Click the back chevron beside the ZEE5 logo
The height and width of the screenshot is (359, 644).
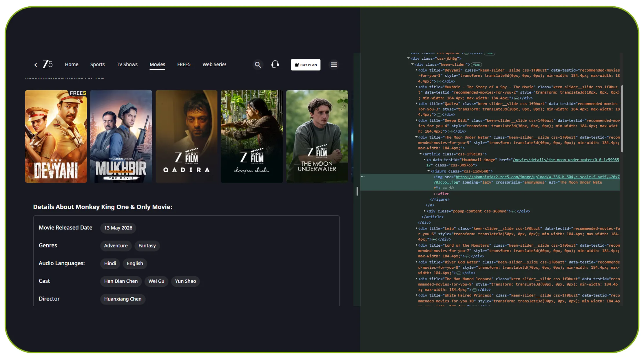coord(36,65)
